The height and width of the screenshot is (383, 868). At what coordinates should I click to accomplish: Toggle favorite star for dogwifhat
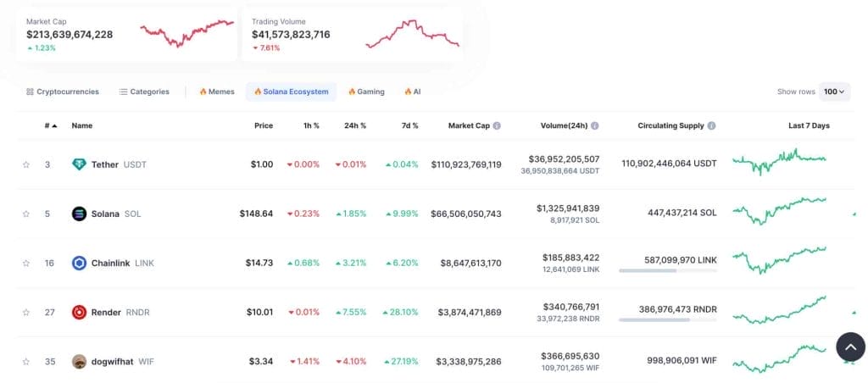(x=25, y=362)
